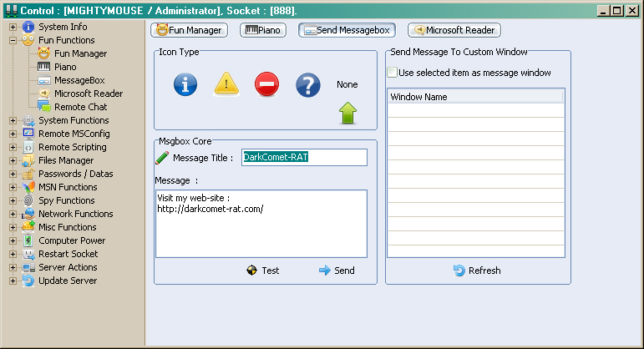Select 'Network Functions' label in tree
Screen dimensions: 644x349
click(x=75, y=214)
